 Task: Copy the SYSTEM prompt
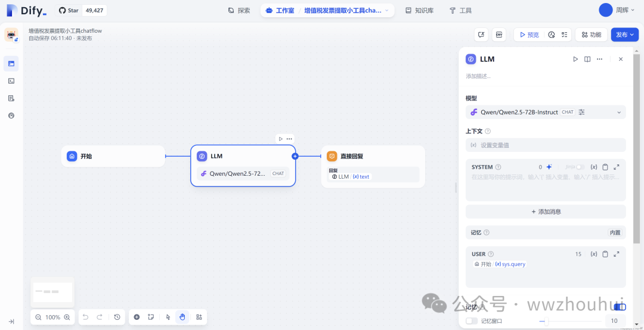tap(605, 167)
